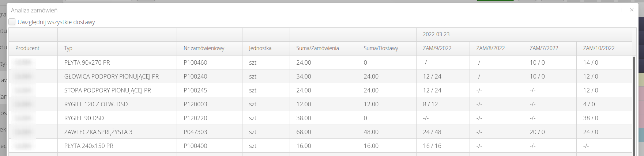Viewport: 644px width, 156px height.
Task: Select the ZAM/10/2022 column header
Action: click(x=599, y=48)
